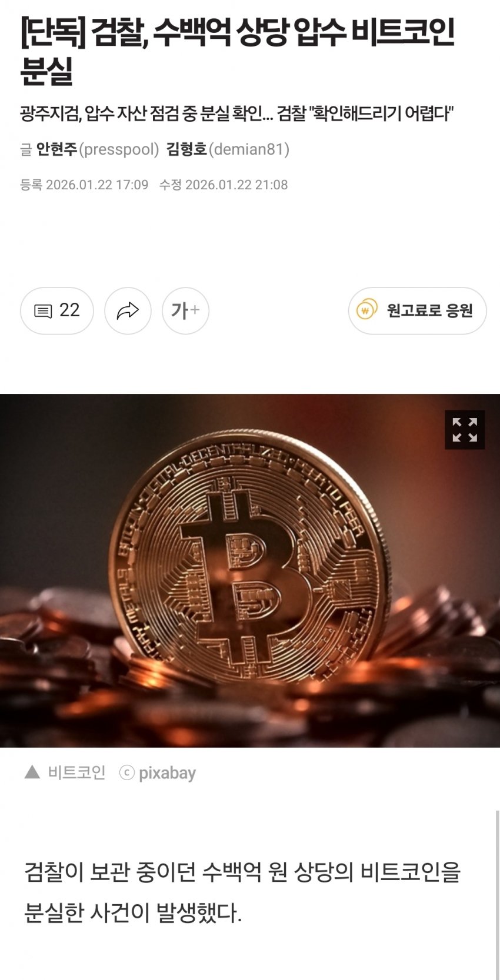The height and width of the screenshot is (980, 500).
Task: Click the article headline about 비트코인 분실
Action: pos(238,52)
